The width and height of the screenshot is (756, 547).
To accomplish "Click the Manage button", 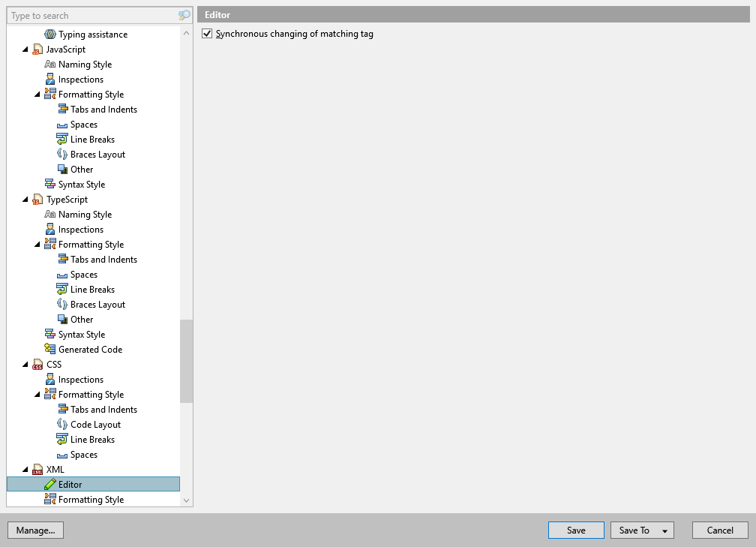I will 35,530.
